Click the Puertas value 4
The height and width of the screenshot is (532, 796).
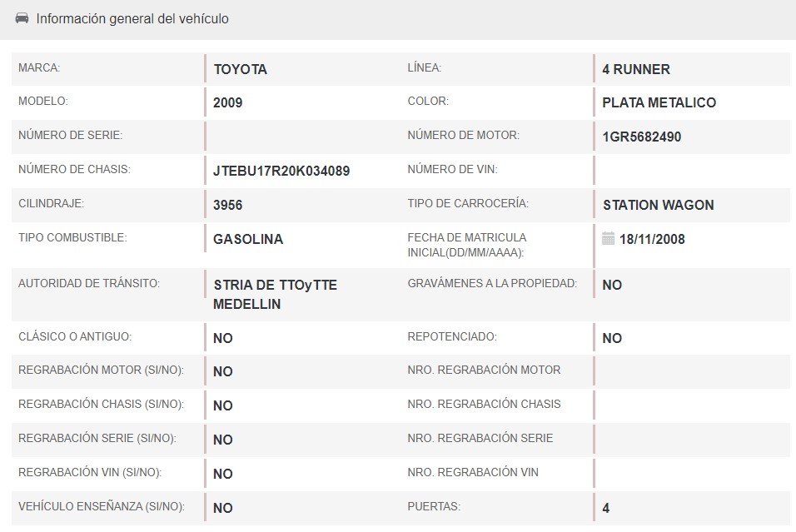click(606, 508)
